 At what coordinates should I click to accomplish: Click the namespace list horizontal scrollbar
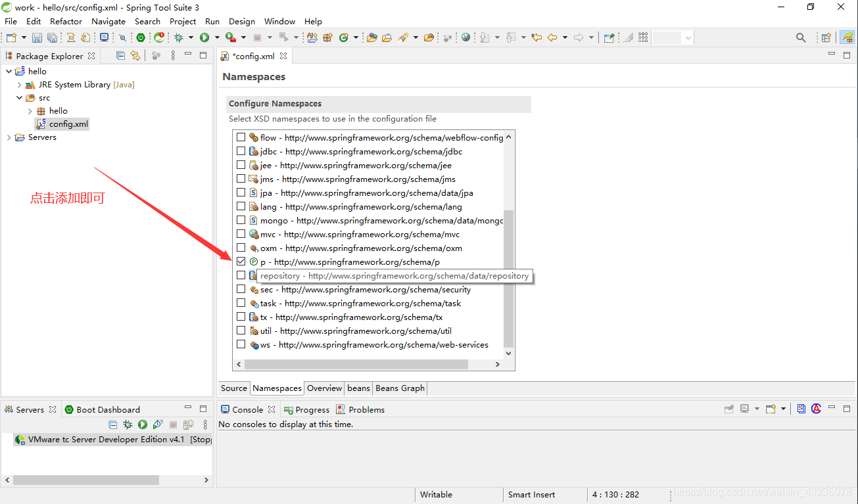pos(356,364)
